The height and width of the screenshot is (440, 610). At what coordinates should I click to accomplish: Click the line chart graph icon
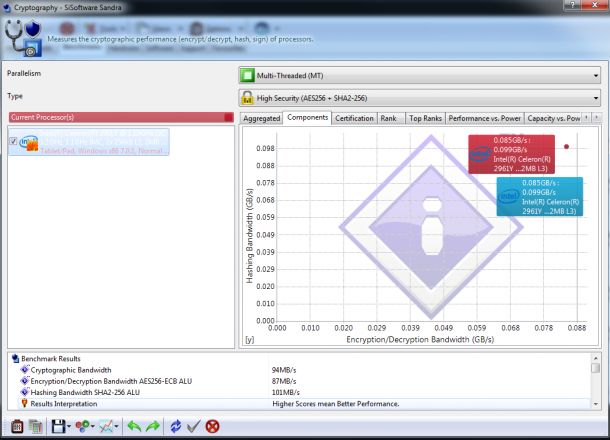106,426
